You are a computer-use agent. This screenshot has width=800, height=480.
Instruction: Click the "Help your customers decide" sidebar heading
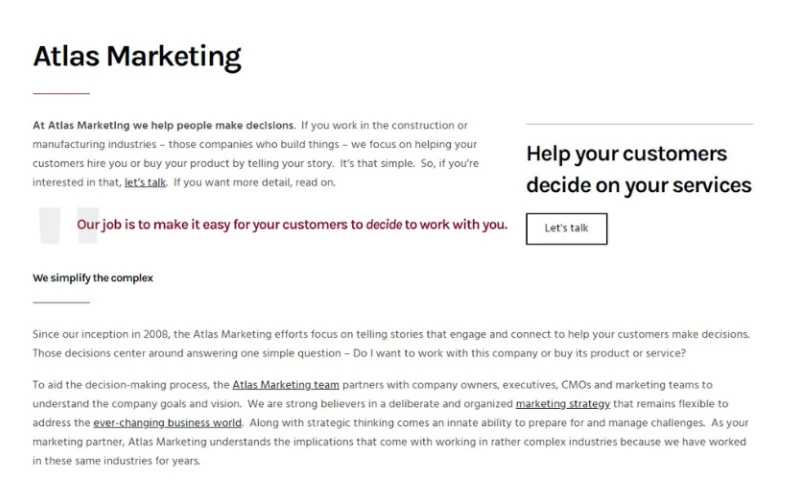pos(638,169)
